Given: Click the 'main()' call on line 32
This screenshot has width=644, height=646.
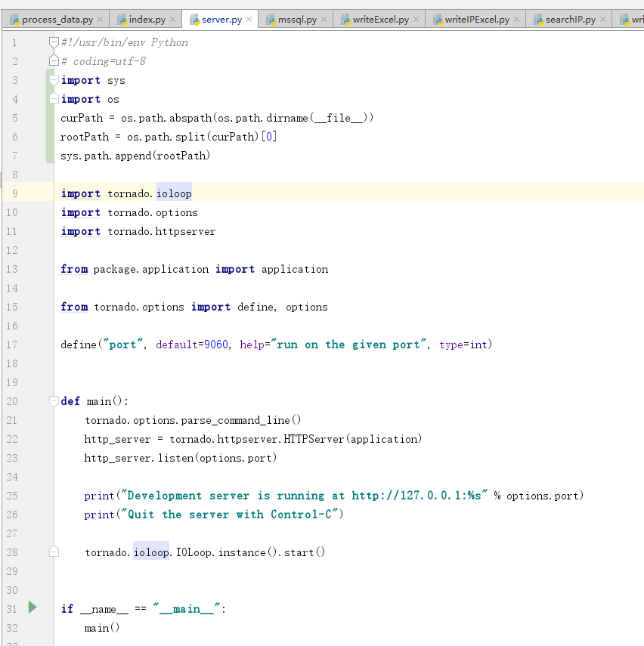Looking at the screenshot, I should (x=102, y=628).
